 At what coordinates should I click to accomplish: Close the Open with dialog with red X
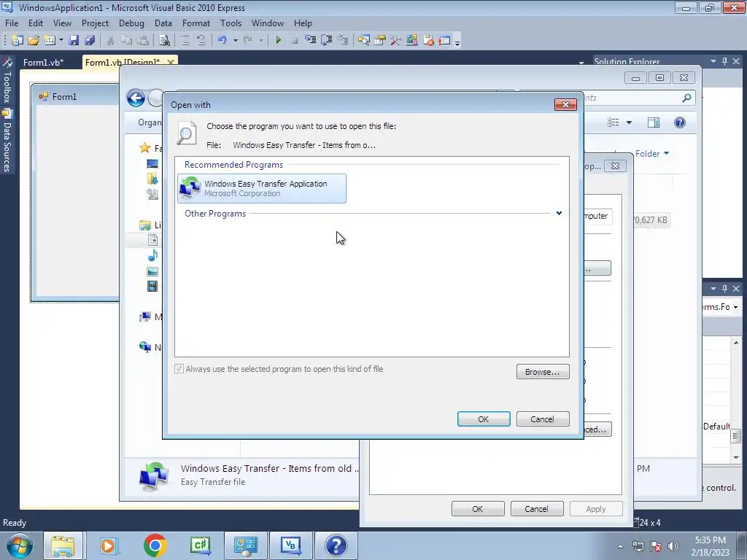tap(565, 104)
